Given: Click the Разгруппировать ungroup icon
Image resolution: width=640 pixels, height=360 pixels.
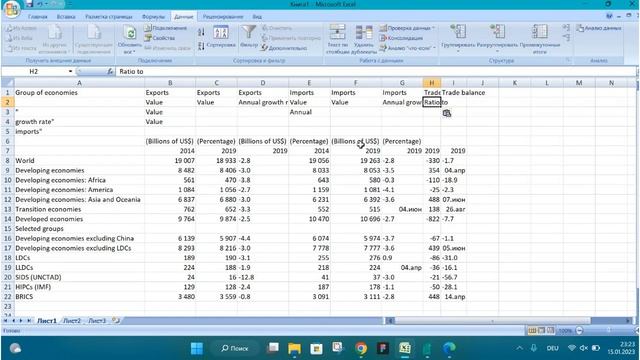Looking at the screenshot, I should (498, 32).
